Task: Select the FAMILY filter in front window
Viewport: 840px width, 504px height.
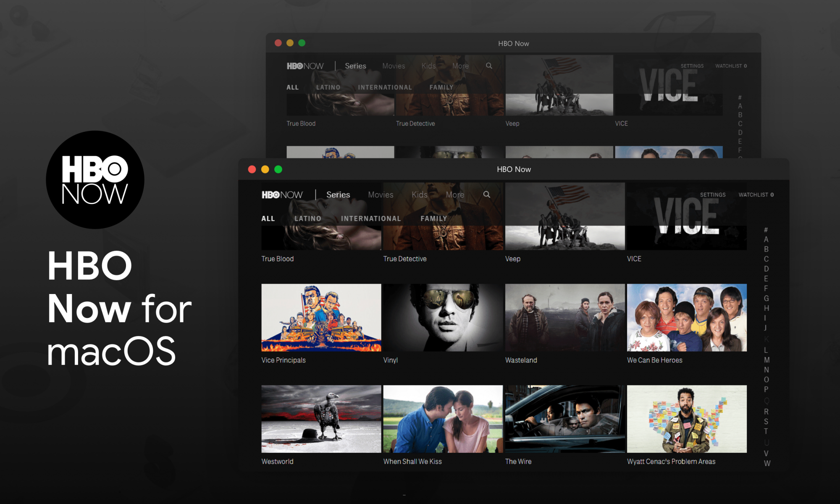Action: coord(434,218)
